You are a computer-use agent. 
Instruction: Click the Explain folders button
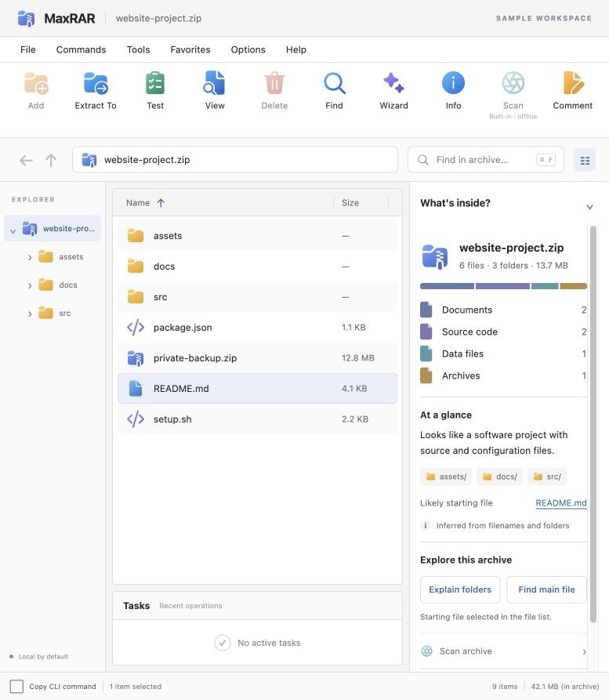tap(460, 589)
